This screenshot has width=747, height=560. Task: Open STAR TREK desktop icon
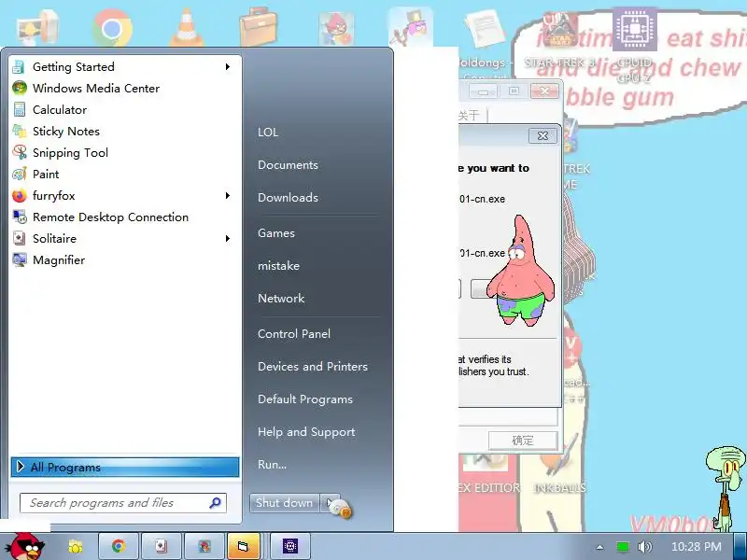coord(559,40)
